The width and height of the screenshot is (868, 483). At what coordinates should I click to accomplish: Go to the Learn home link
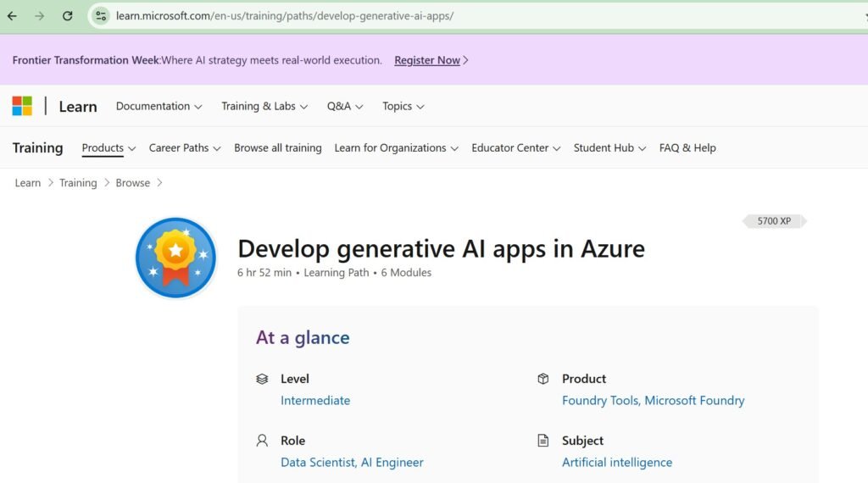click(x=78, y=106)
